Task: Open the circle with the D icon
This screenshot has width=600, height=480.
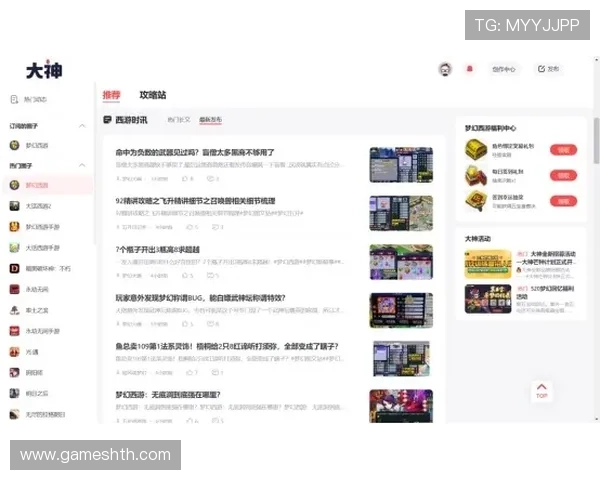Action: tap(40, 268)
